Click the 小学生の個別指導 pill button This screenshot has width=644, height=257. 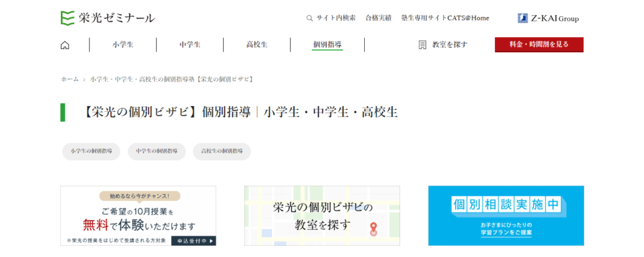click(x=91, y=151)
